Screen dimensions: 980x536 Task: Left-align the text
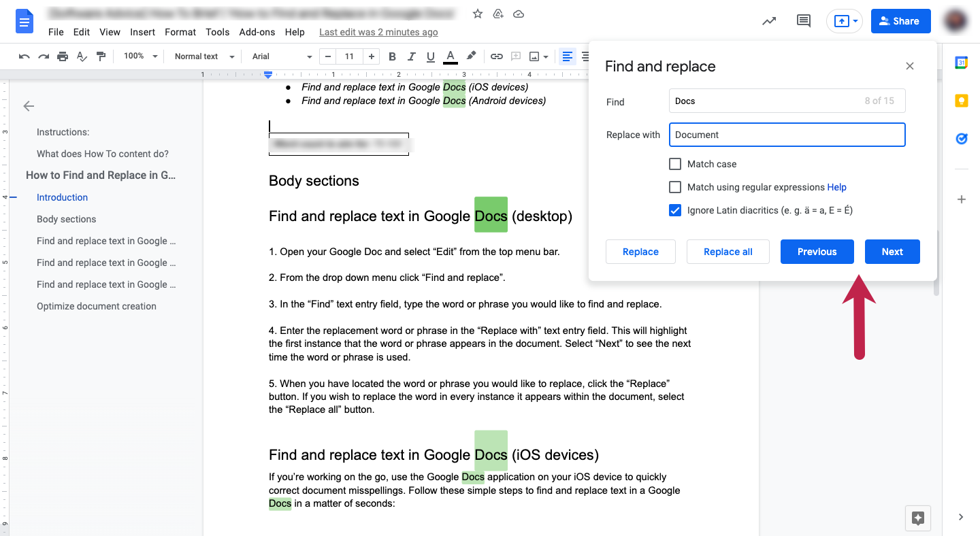click(x=568, y=56)
